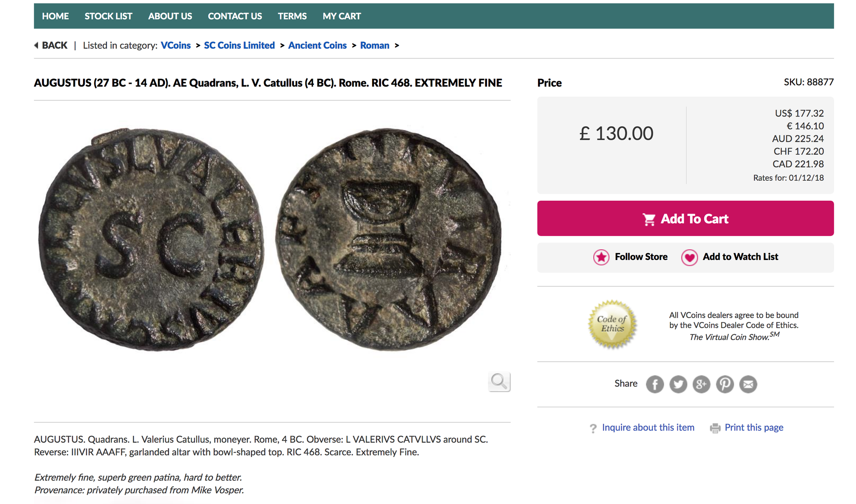Screen dimensions: 856x504
Task: Open the Roman category breadcrumb
Action: [x=375, y=45]
